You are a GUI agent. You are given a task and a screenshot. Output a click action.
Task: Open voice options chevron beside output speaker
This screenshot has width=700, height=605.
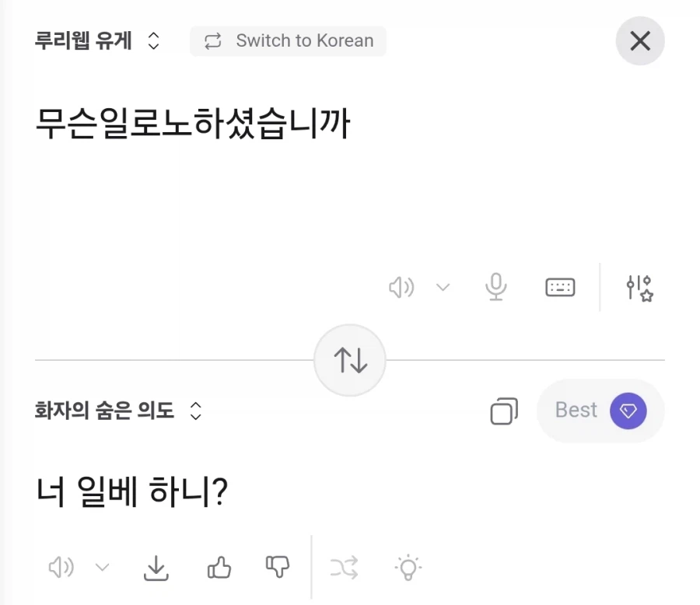(102, 567)
